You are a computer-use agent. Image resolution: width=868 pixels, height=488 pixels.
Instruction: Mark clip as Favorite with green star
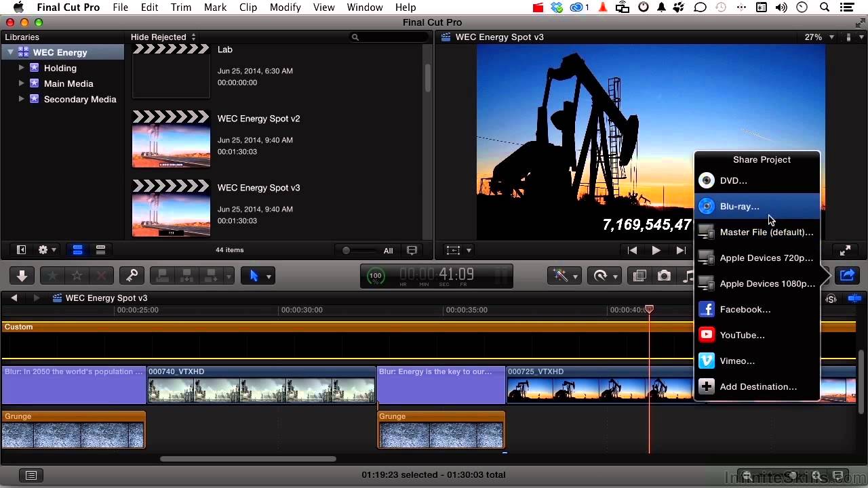[53, 276]
